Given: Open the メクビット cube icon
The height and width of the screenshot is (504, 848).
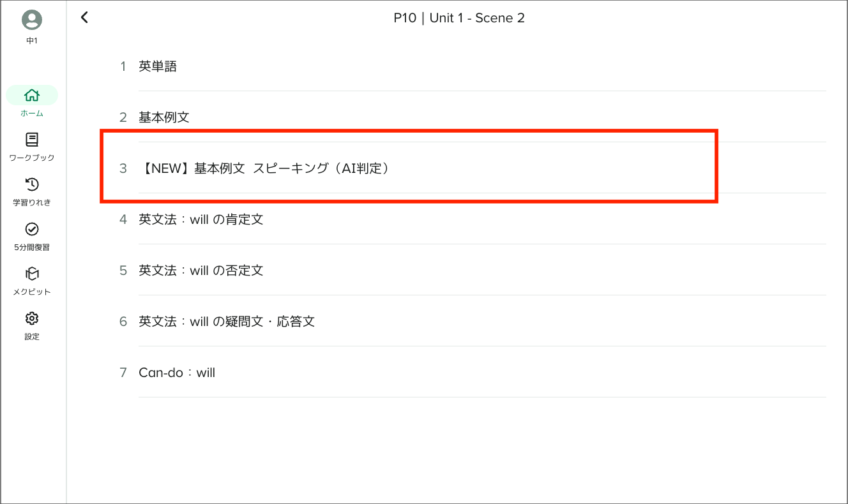Looking at the screenshot, I should tap(32, 274).
